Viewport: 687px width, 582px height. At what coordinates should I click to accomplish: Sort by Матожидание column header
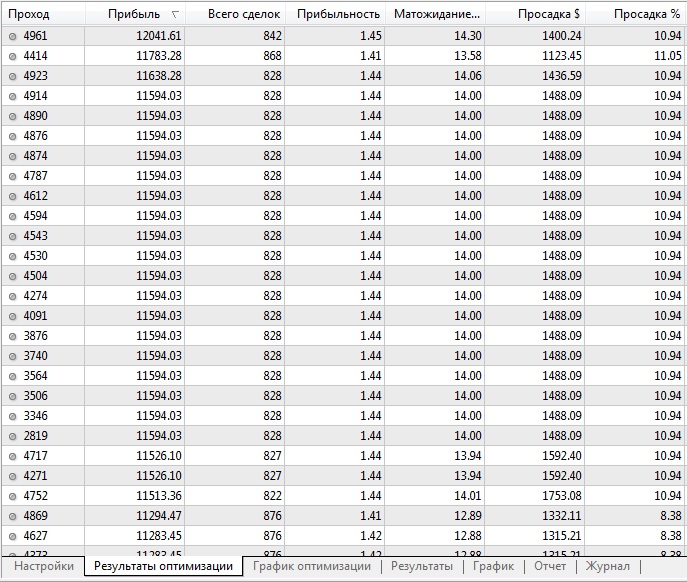click(x=435, y=14)
